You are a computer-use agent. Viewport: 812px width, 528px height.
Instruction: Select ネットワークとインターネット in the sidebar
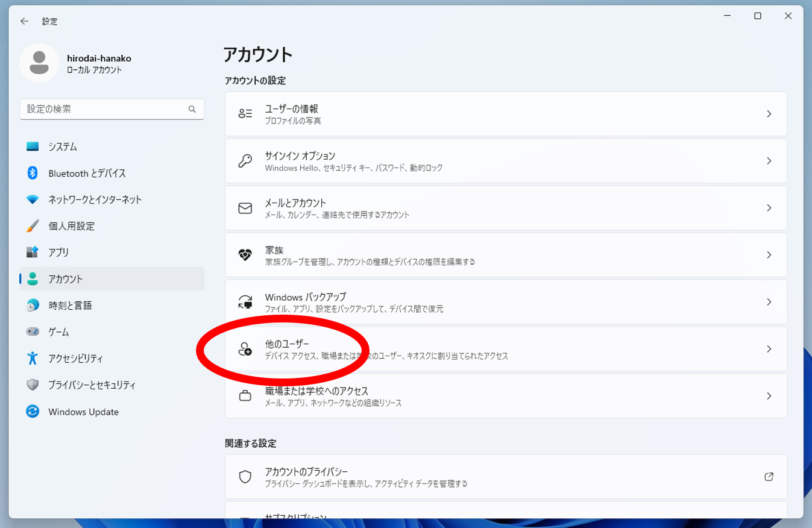112,200
